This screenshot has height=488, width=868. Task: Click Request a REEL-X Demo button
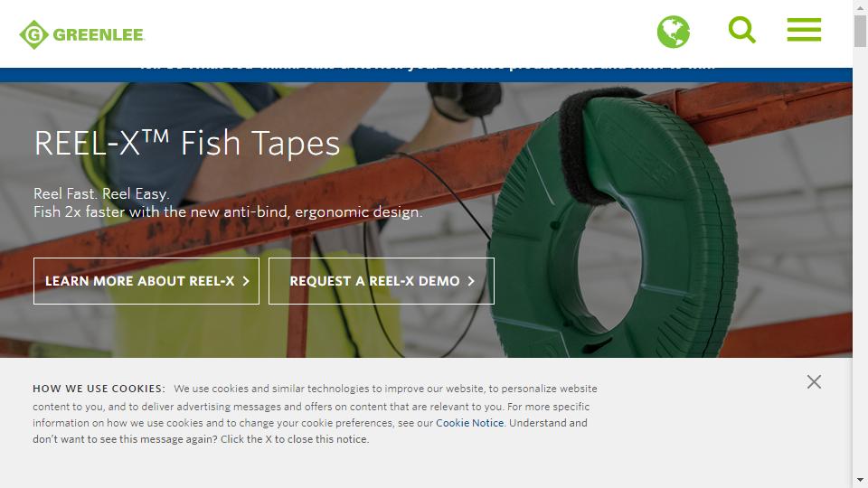tap(382, 281)
